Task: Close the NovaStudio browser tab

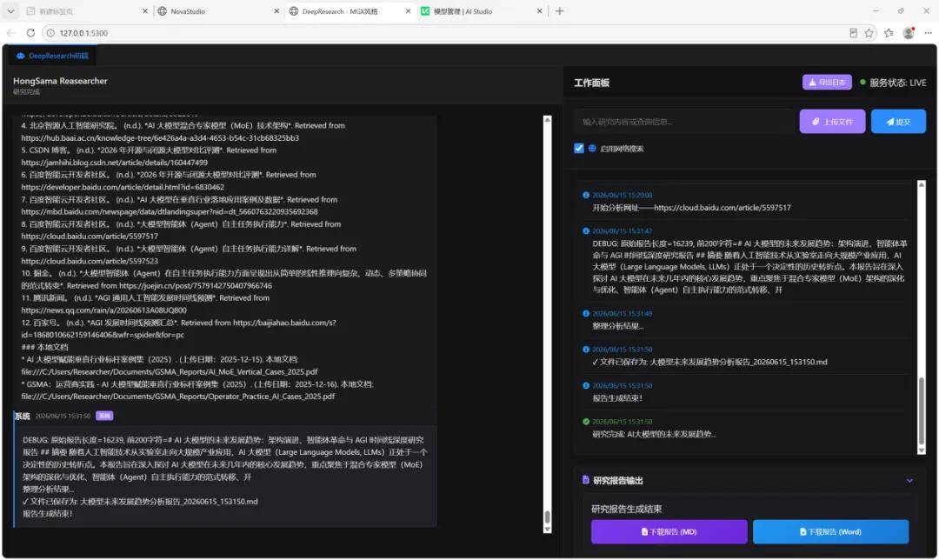Action: coord(276,10)
